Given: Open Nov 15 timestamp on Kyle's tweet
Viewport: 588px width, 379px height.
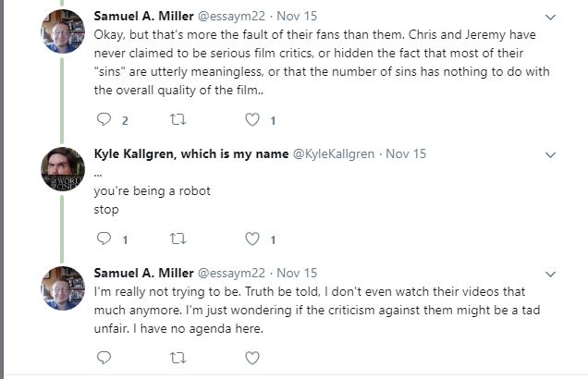Looking at the screenshot, I should coord(406,154).
